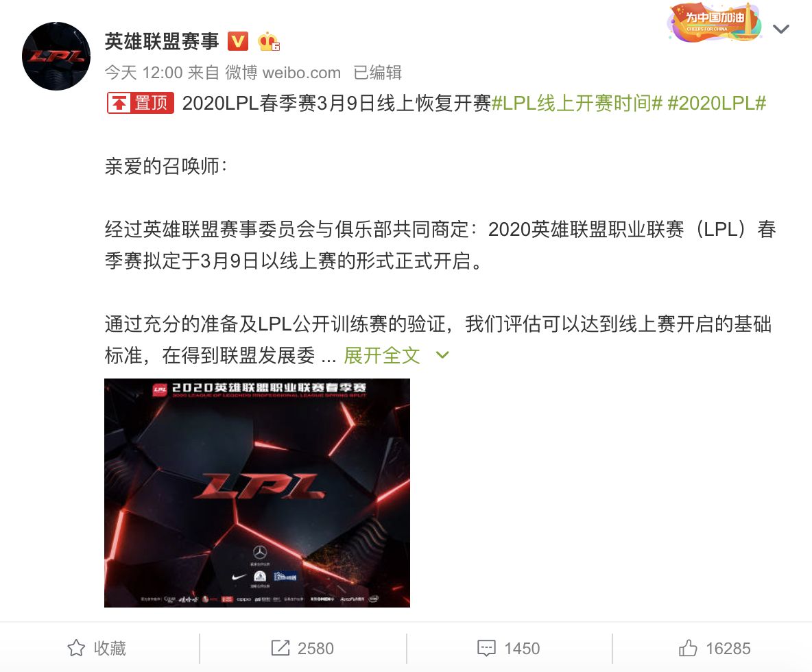The width and height of the screenshot is (812, 672).
Task: Open post options chevron at top right
Action: click(x=781, y=29)
